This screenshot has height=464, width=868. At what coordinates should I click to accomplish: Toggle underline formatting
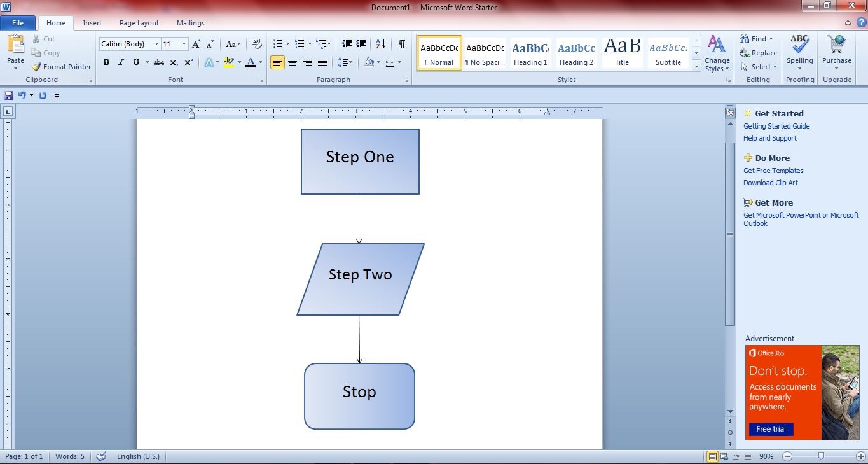click(x=135, y=62)
